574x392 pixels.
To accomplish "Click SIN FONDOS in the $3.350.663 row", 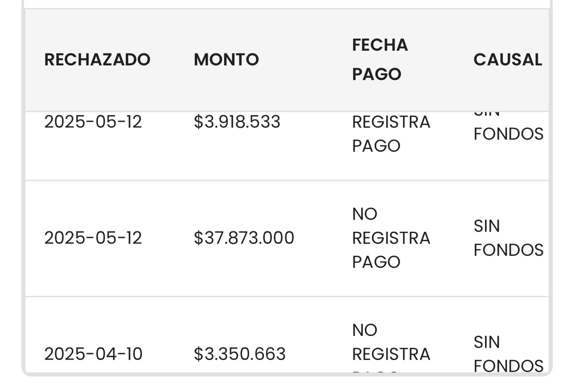I will pyautogui.click(x=509, y=354).
